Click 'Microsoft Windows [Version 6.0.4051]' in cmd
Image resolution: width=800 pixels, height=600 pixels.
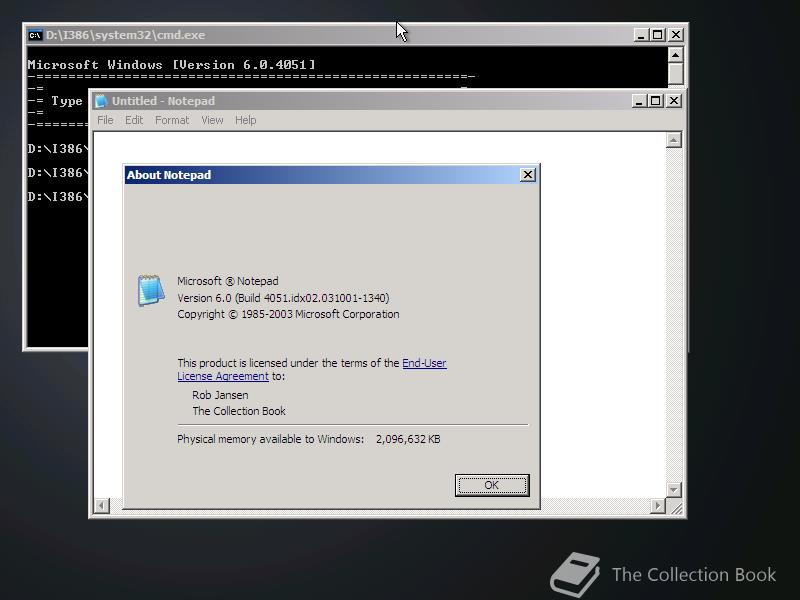coord(171,65)
